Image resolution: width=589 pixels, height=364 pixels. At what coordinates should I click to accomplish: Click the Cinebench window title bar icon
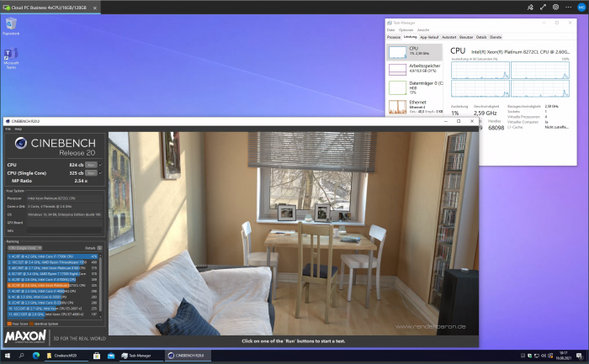[x=8, y=121]
